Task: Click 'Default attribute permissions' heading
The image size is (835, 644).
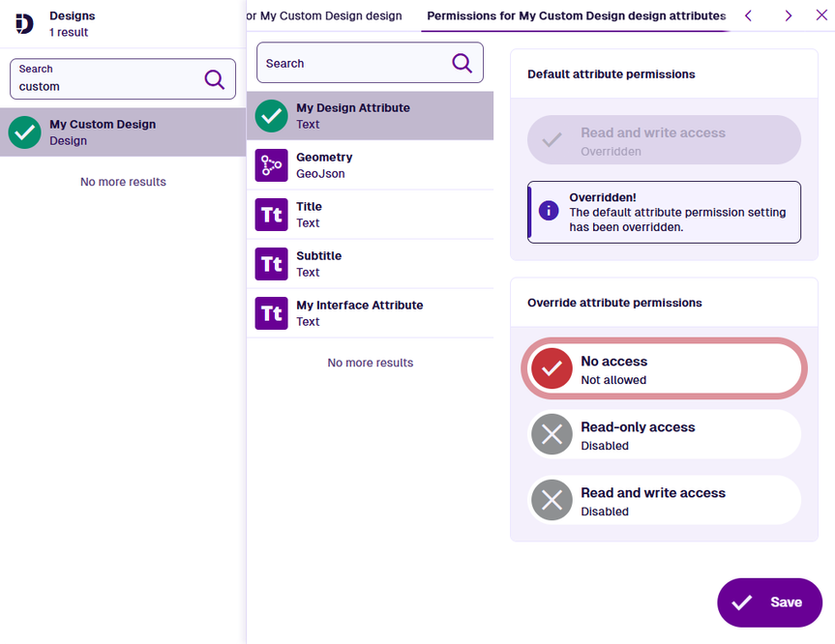Action: 611,74
